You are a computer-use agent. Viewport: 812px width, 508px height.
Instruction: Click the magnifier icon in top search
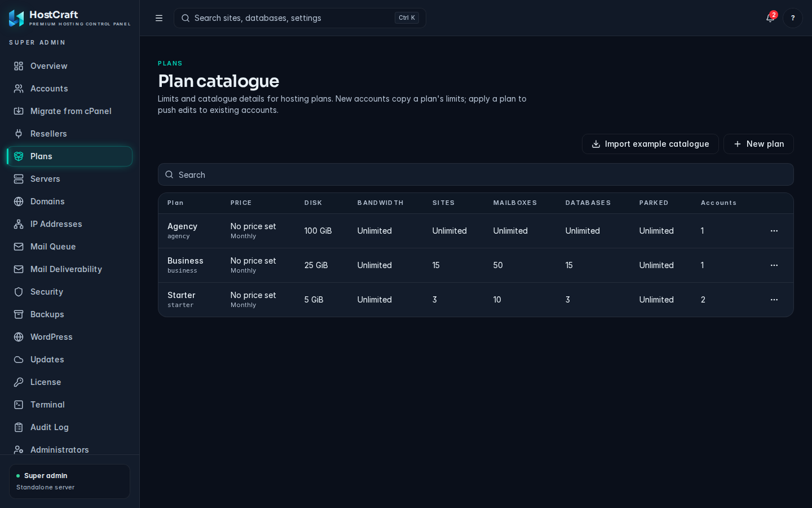pyautogui.click(x=185, y=18)
